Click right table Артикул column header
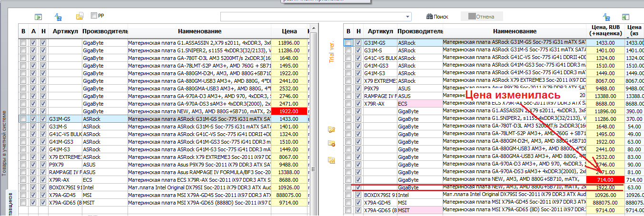This screenshot has height=216, width=644. (380, 31)
